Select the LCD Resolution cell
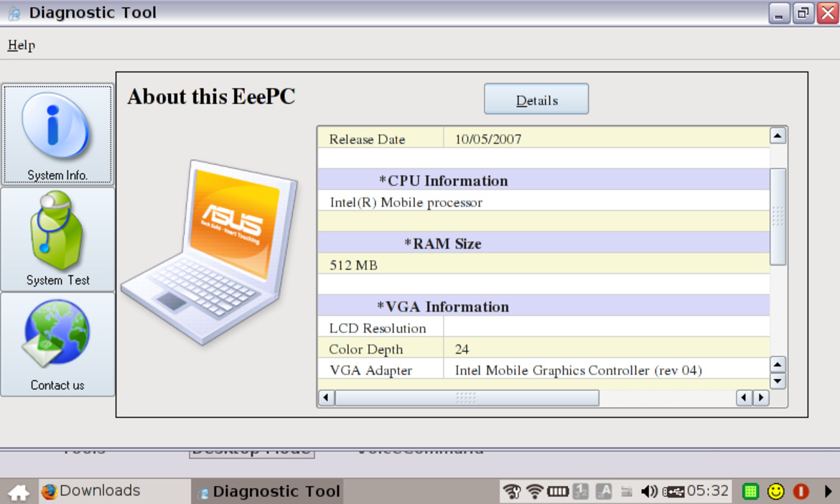Viewport: 840px width, 504px height. click(381, 327)
